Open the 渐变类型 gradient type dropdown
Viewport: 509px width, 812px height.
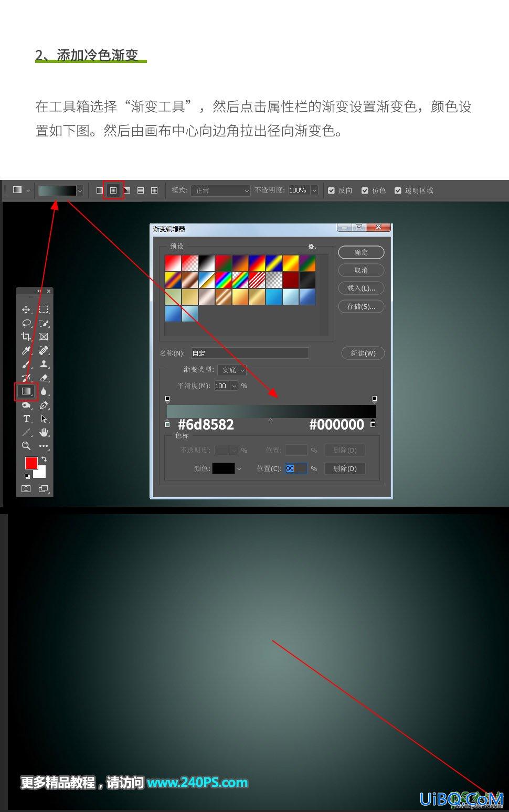232,370
